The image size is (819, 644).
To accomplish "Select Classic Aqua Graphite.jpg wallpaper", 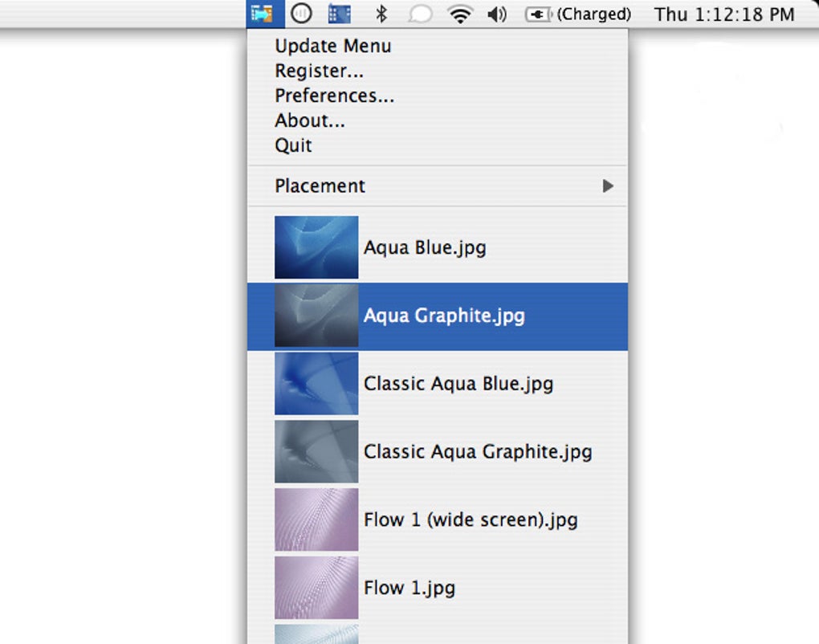I will (478, 451).
